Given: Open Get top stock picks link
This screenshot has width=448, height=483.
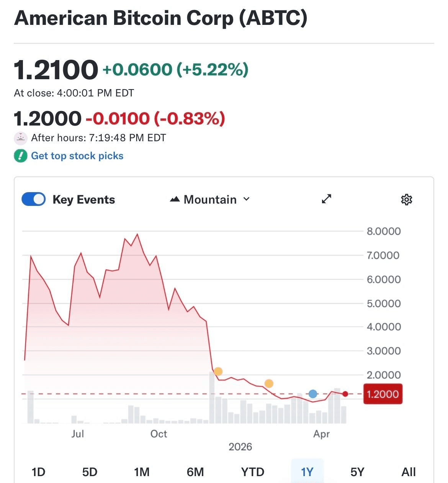Looking at the screenshot, I should (x=77, y=156).
